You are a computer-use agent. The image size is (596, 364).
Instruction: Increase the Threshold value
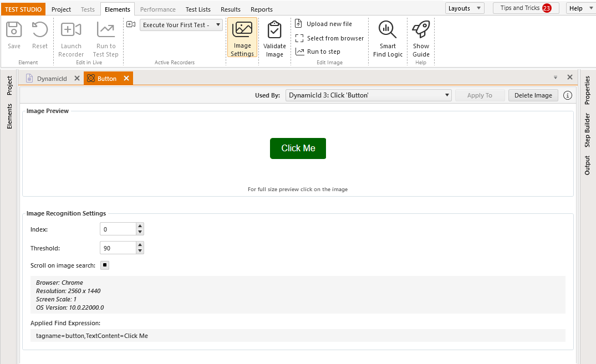[140, 245]
